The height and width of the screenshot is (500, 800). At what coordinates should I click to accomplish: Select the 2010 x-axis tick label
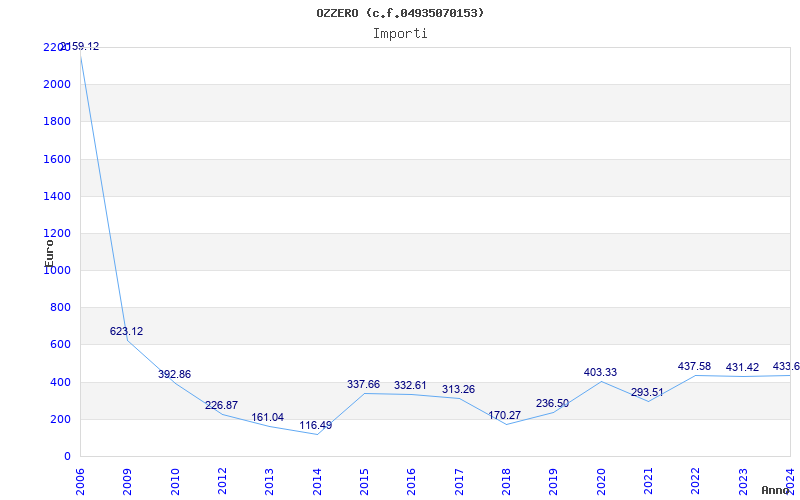point(175,482)
